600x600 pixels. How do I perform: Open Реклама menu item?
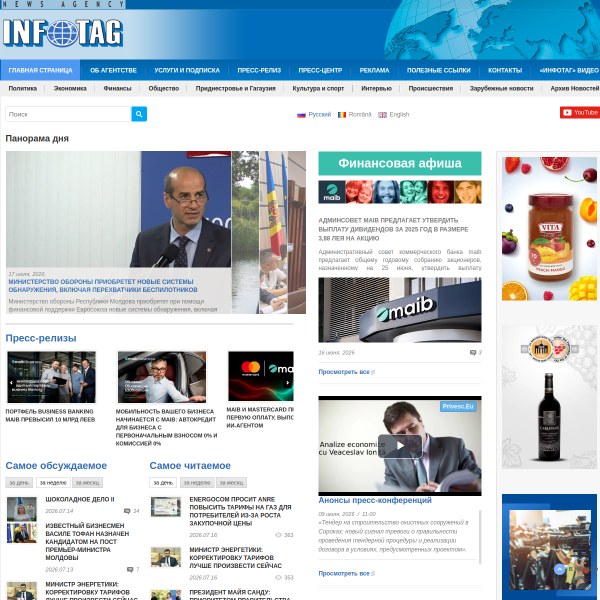point(374,70)
